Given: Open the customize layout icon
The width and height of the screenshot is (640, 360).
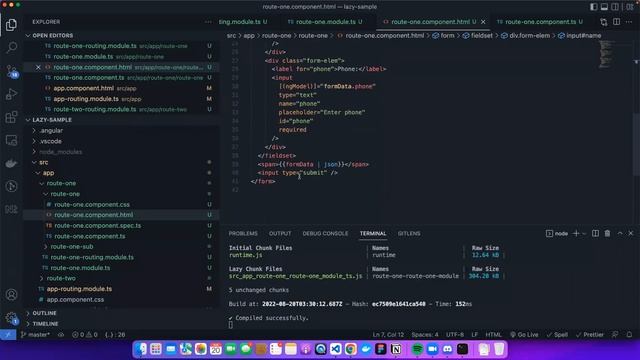Looking at the screenshot, I should point(630,7).
